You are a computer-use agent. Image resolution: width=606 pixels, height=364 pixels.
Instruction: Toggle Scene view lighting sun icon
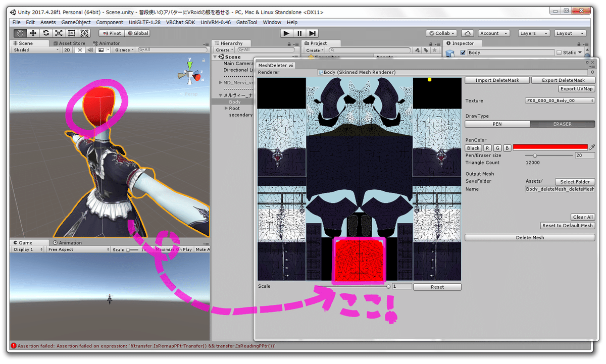point(80,50)
